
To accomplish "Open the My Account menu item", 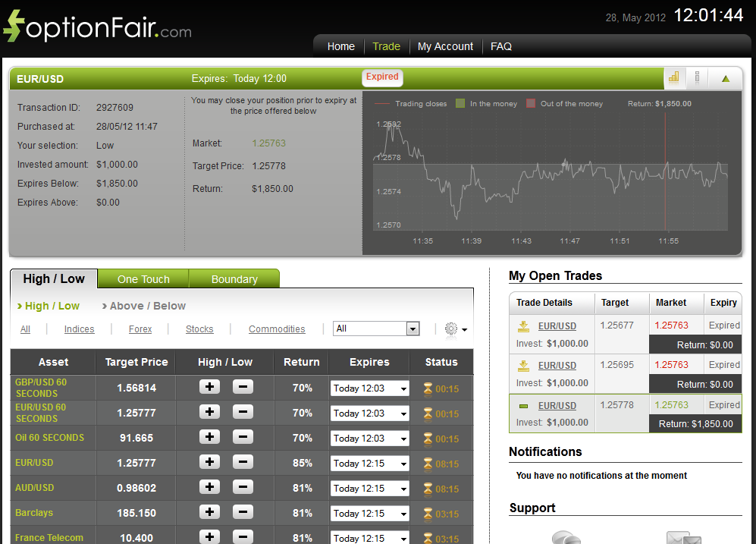I will (445, 46).
